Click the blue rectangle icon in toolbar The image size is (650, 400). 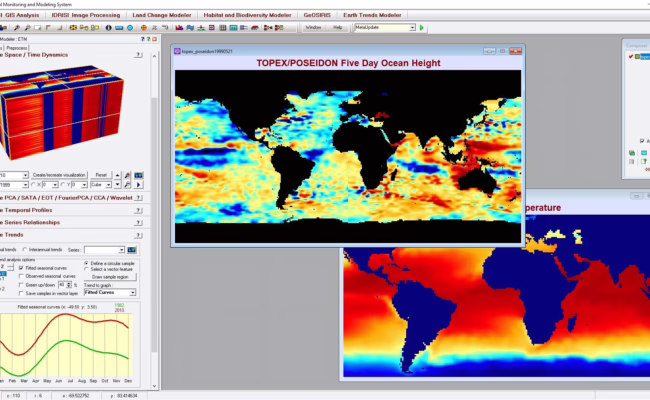(x=119, y=28)
